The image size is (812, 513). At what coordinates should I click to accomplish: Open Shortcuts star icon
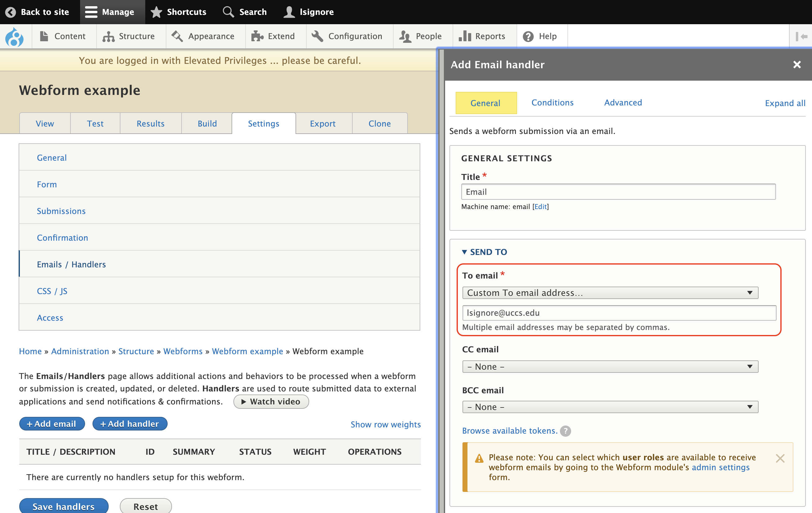click(x=156, y=12)
